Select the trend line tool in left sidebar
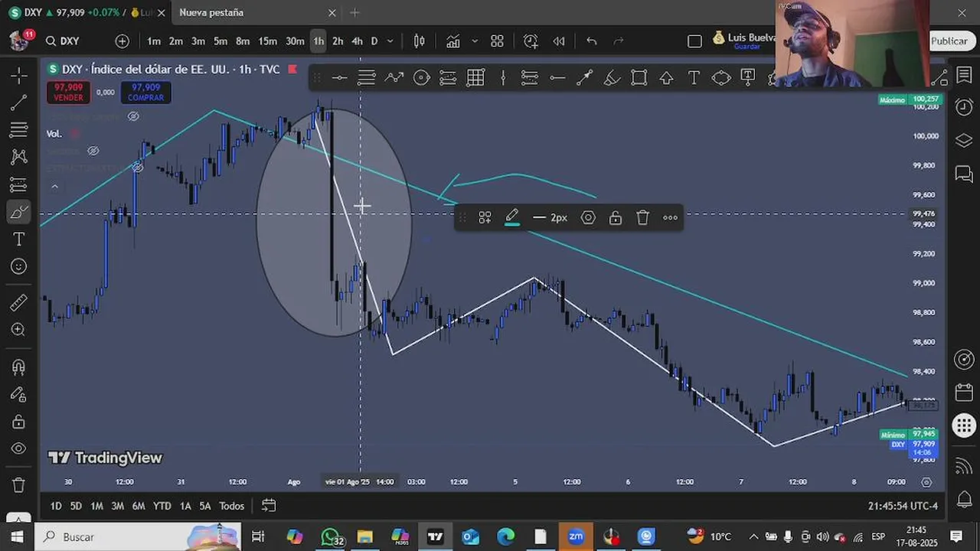Image resolution: width=980 pixels, height=551 pixels. click(x=19, y=103)
